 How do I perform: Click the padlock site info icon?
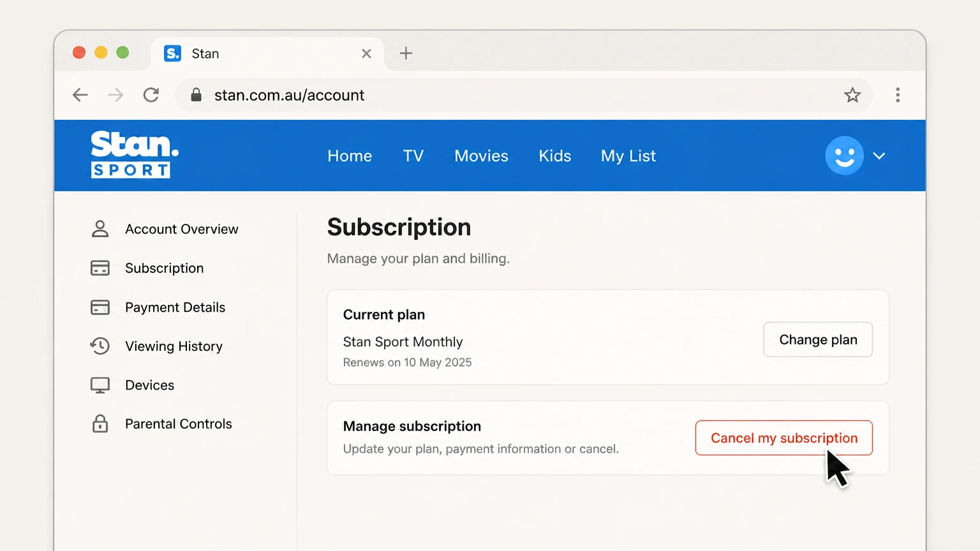[x=197, y=95]
